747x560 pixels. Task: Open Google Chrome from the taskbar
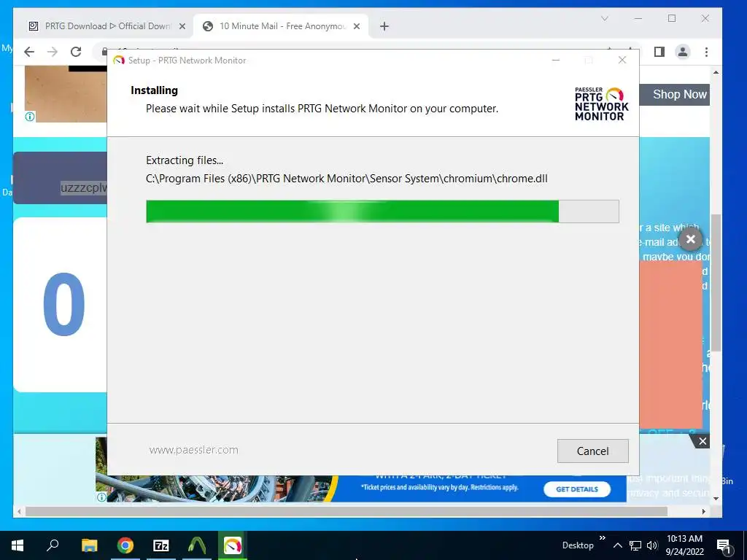125,545
